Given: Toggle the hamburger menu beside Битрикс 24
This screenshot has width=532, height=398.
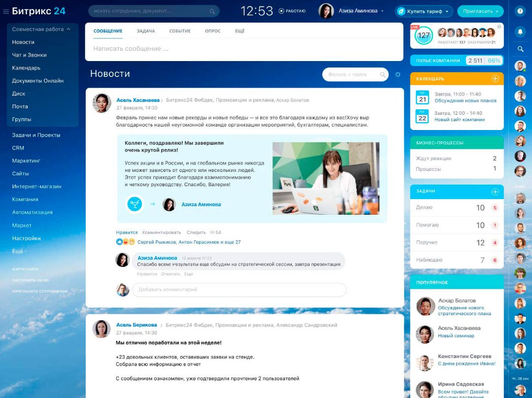Looking at the screenshot, I should pos(5,11).
